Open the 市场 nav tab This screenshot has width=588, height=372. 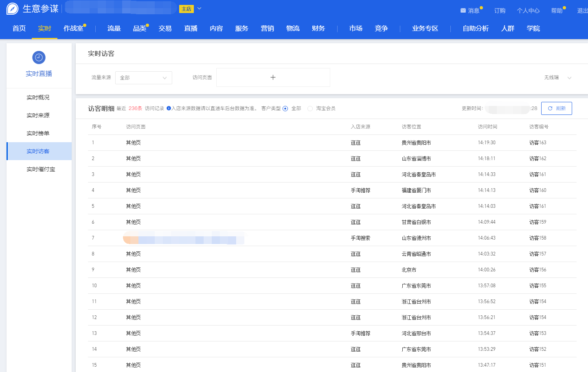pyautogui.click(x=356, y=29)
